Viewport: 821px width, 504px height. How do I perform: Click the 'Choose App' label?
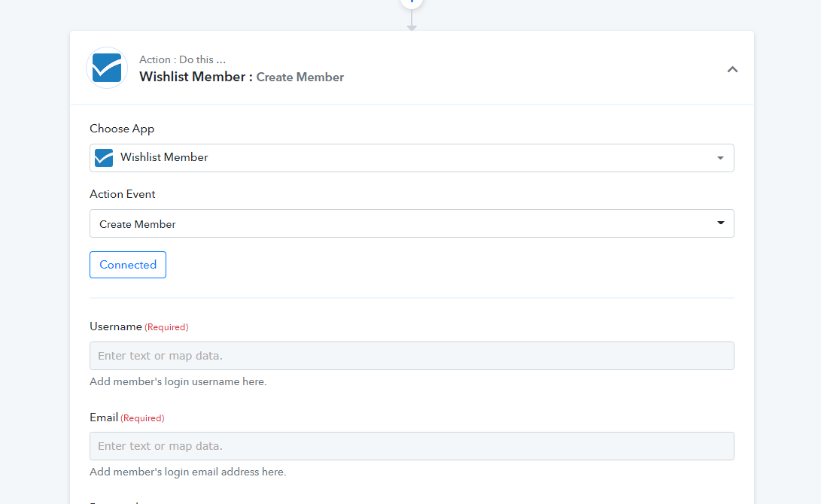pos(122,129)
